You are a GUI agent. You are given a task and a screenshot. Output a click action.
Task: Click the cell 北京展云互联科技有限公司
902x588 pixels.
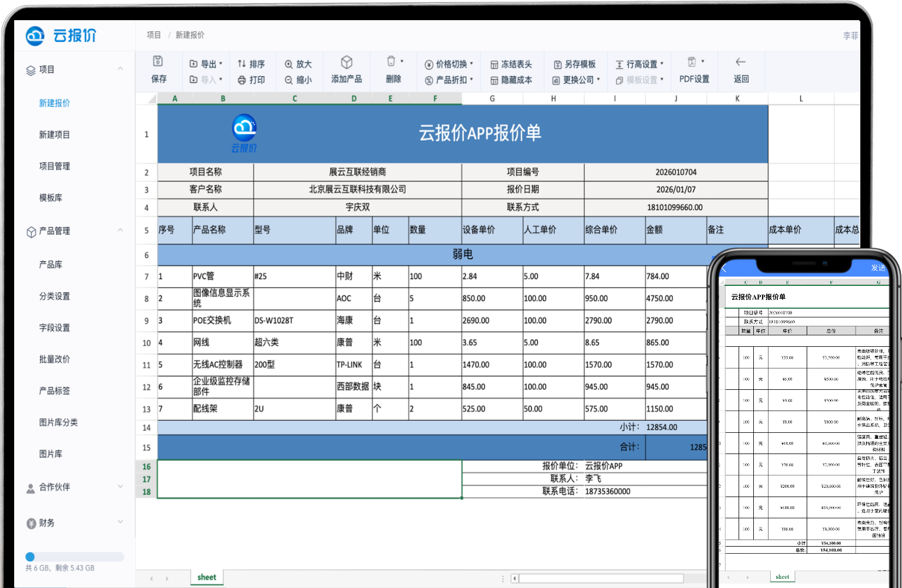pos(357,189)
